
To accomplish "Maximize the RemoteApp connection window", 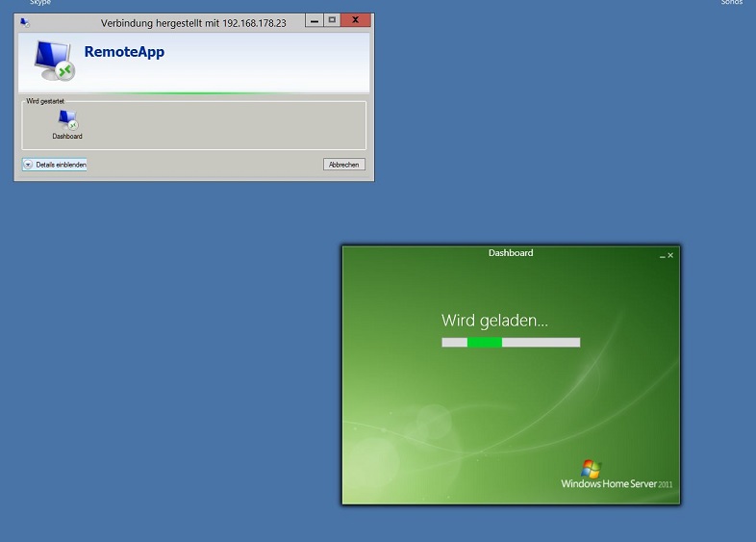I will 332,20.
